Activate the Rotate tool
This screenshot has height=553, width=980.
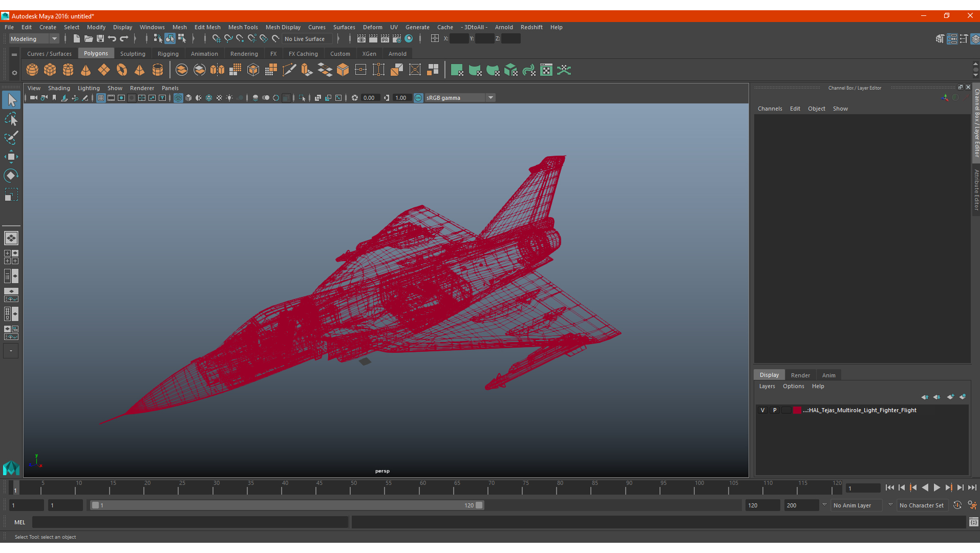pyautogui.click(x=11, y=176)
